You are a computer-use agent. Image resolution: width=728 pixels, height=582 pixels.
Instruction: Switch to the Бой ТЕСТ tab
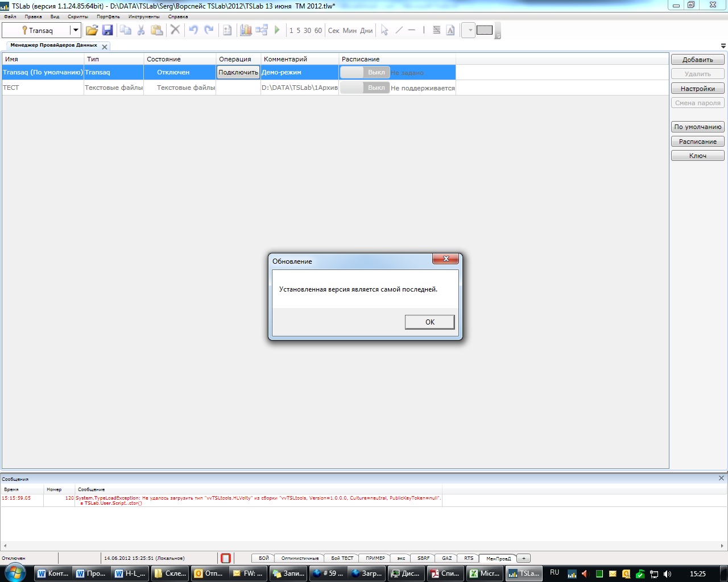point(342,558)
